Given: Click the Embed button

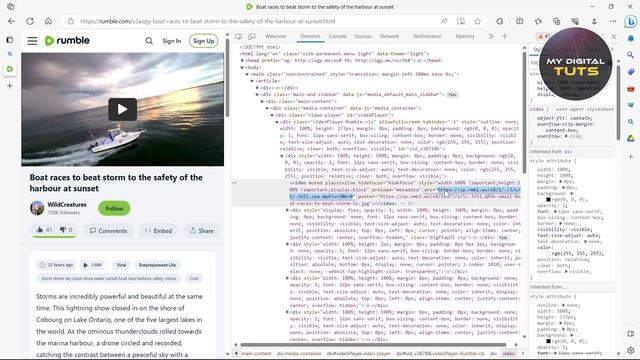Looking at the screenshot, I should tap(158, 231).
